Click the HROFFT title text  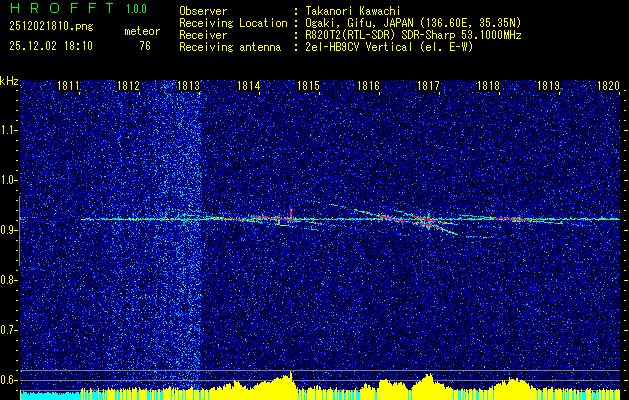62,8
